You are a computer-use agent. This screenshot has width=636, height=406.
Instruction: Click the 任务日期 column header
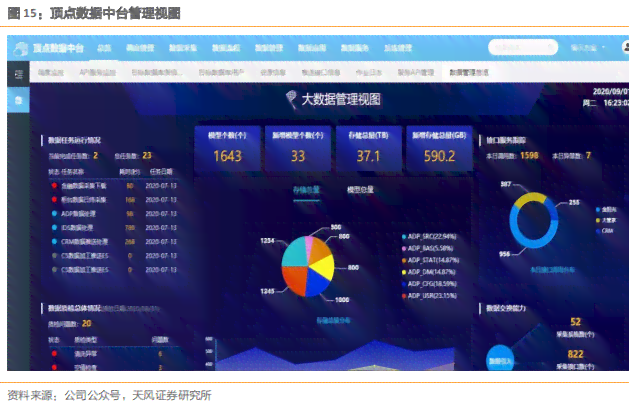pos(161,172)
